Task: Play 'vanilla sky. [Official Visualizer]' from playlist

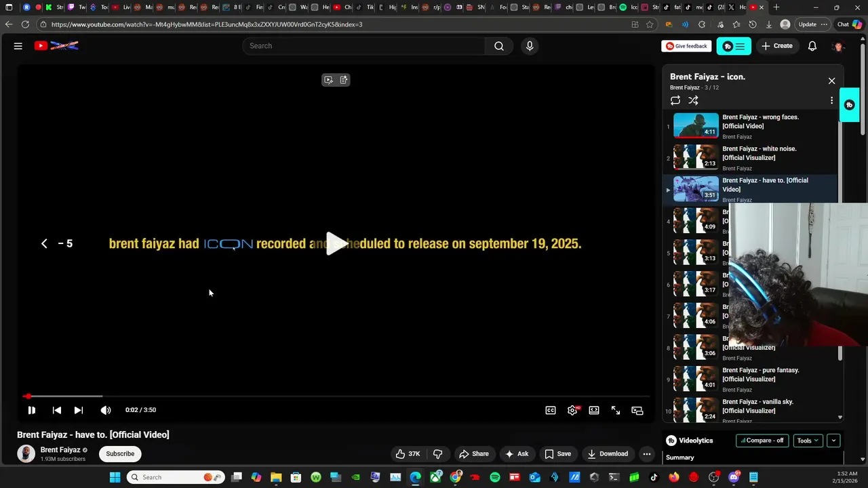Action: (x=750, y=411)
